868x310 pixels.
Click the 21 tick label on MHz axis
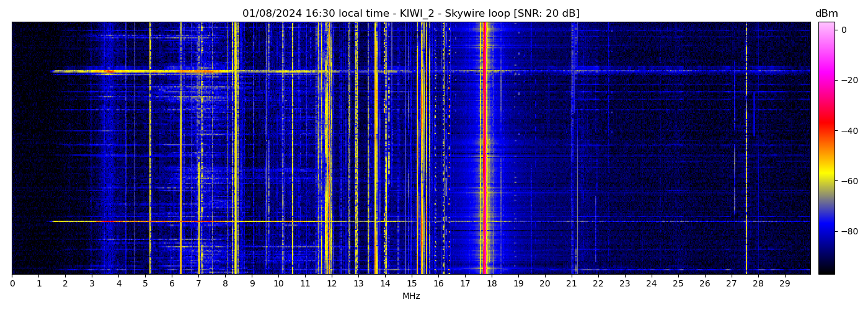point(572,284)
